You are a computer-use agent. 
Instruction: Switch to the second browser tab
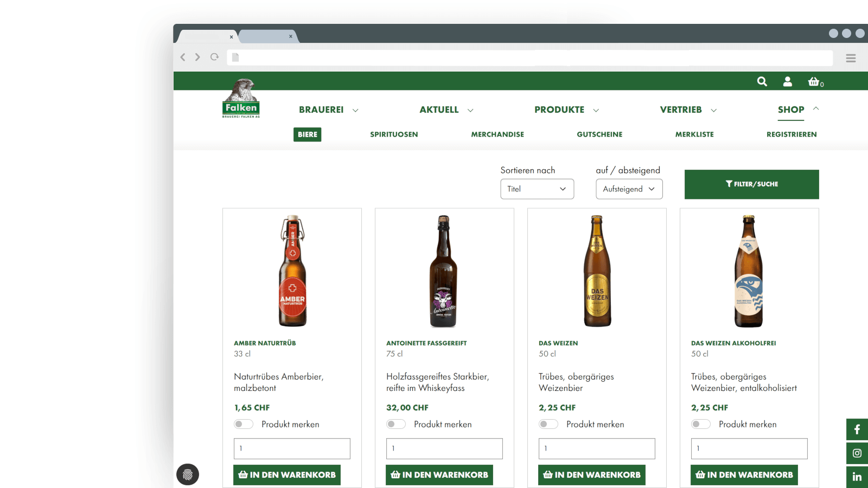268,36
